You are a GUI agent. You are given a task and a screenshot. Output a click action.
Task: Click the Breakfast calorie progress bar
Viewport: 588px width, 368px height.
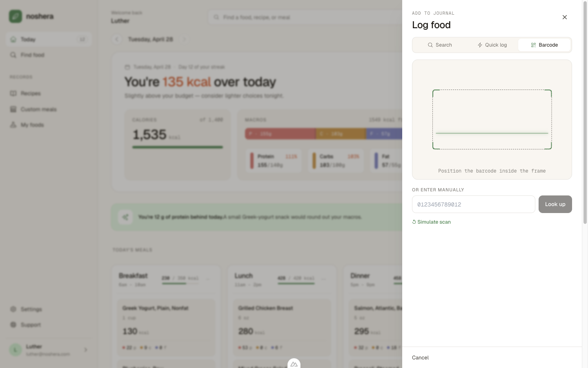pyautogui.click(x=180, y=283)
